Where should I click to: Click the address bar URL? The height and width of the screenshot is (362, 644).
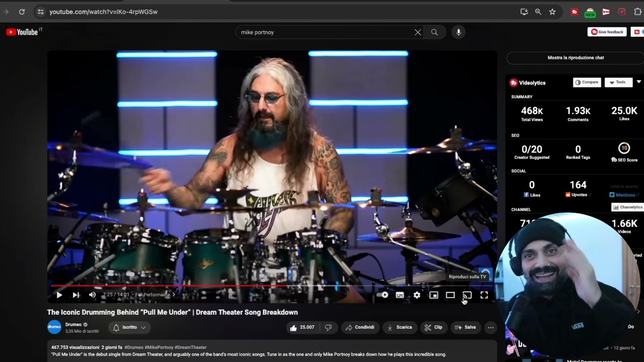(x=103, y=12)
